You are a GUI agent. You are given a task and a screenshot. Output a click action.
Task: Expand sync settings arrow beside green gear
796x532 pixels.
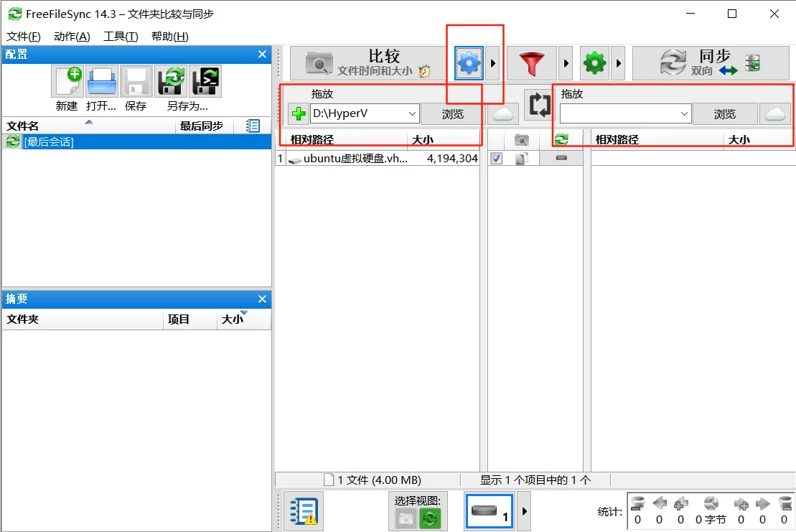point(618,63)
